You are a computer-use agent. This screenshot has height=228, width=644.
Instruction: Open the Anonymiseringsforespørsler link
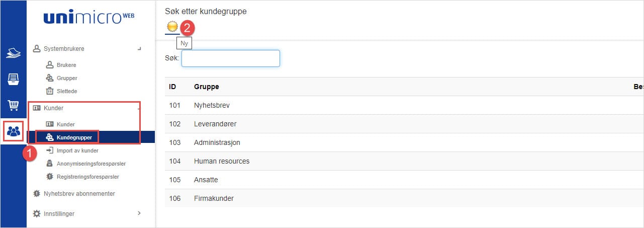coord(91,164)
